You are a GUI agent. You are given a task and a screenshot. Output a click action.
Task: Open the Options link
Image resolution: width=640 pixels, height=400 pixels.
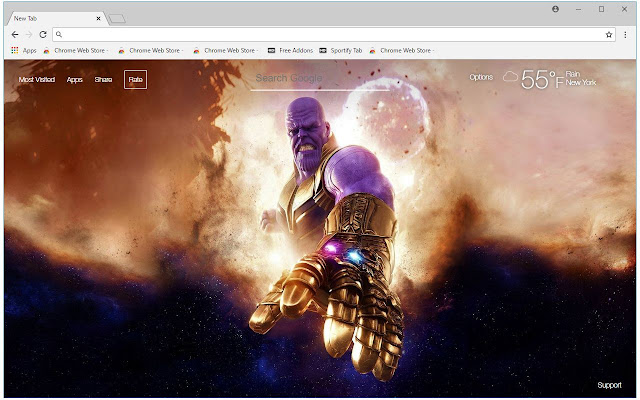click(x=481, y=77)
